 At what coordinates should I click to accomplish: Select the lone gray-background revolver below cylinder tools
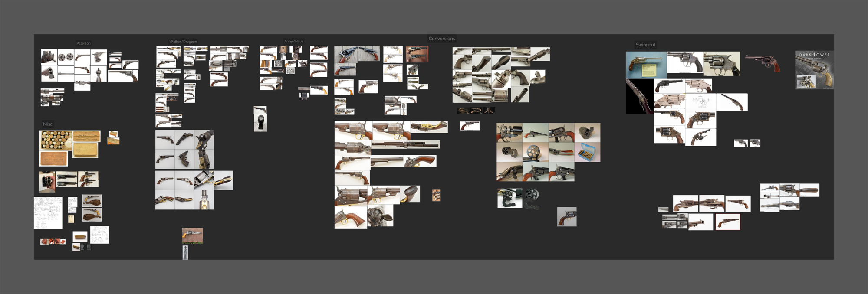pos(567,217)
